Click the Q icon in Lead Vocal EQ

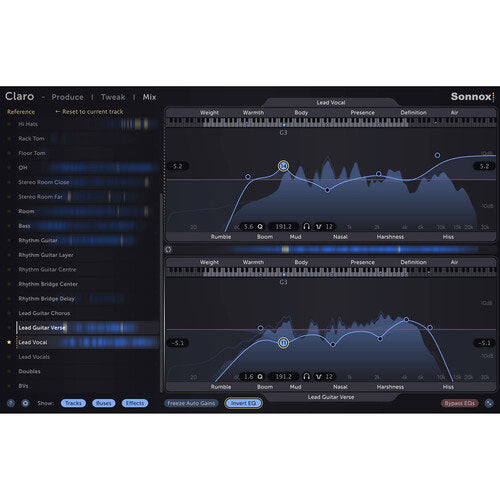260,227
